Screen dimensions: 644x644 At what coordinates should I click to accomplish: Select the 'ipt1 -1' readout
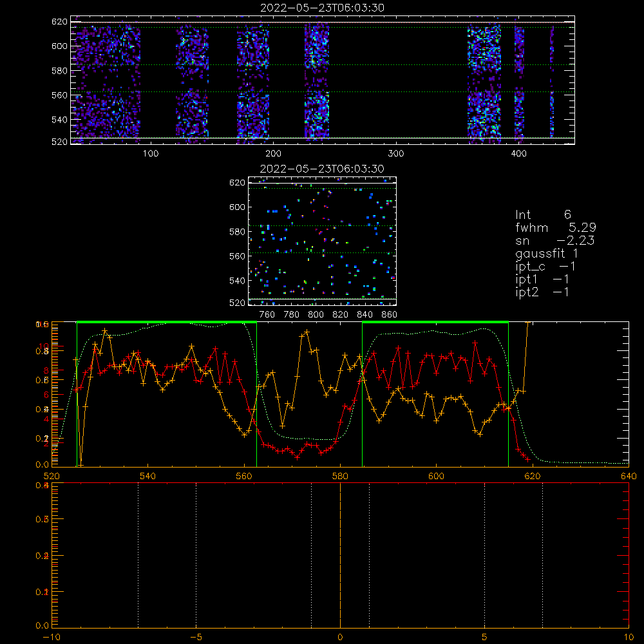pos(542,279)
